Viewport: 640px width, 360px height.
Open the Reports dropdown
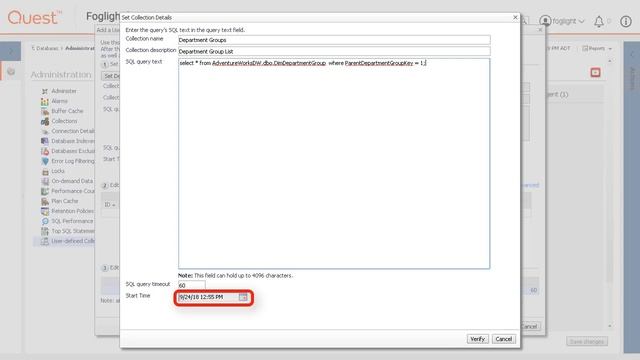tap(597, 48)
